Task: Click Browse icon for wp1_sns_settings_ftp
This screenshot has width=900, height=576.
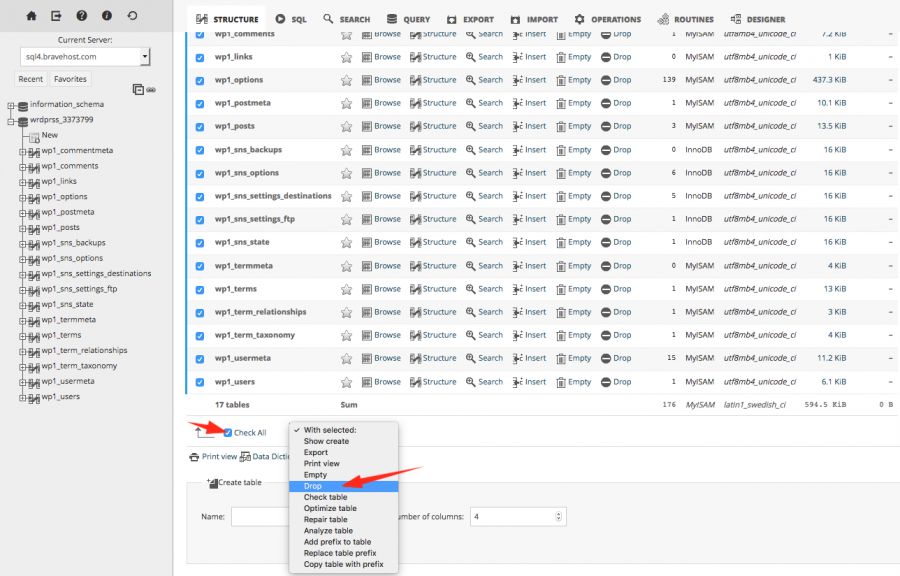Action: (367, 219)
